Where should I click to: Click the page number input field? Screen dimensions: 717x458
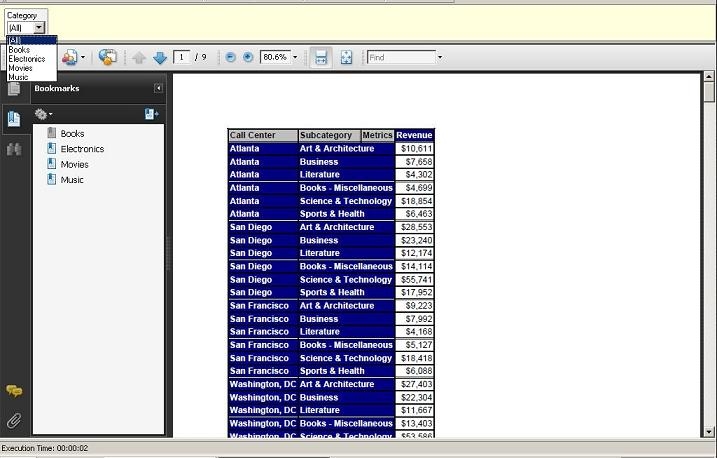[x=181, y=57]
